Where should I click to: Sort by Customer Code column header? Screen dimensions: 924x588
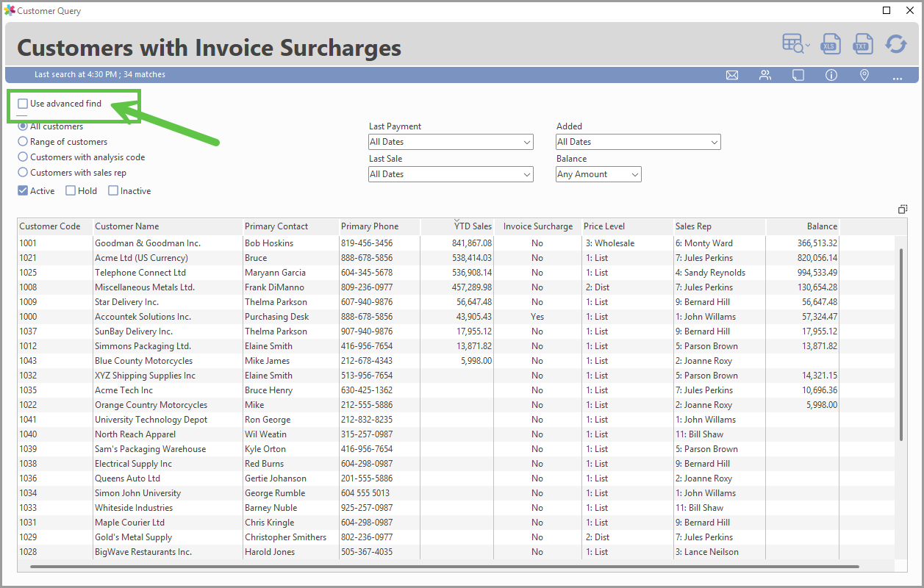click(x=55, y=226)
